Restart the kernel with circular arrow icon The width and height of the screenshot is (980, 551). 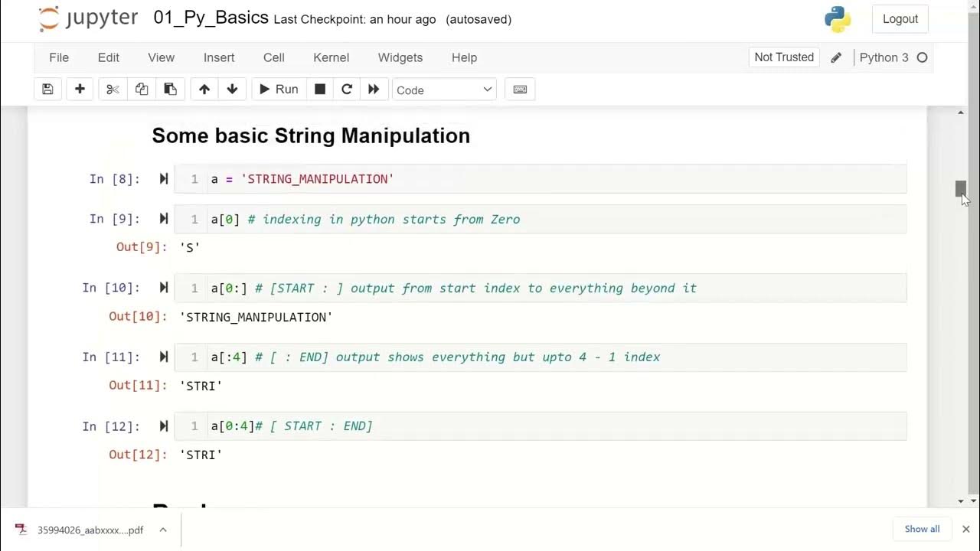coord(347,90)
